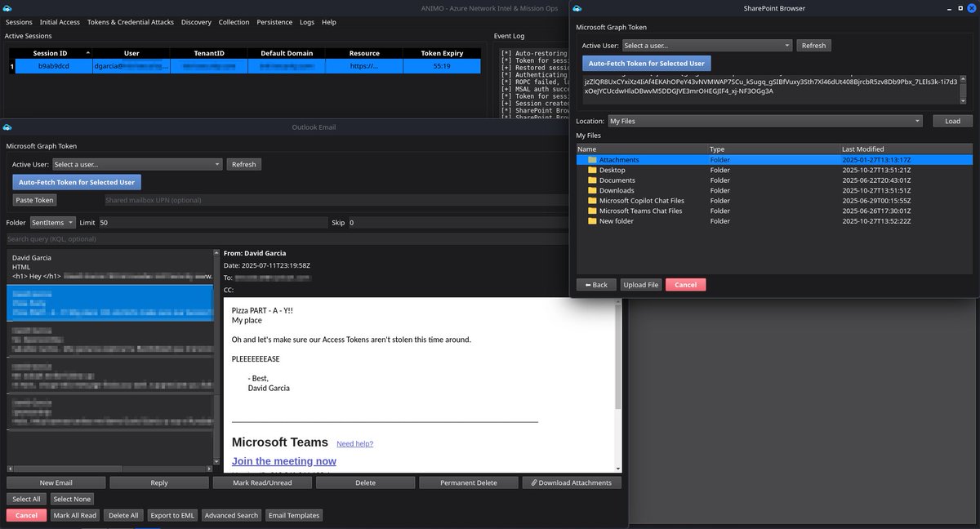Click the New Email button
Image resolution: width=980 pixels, height=529 pixels.
[56, 482]
